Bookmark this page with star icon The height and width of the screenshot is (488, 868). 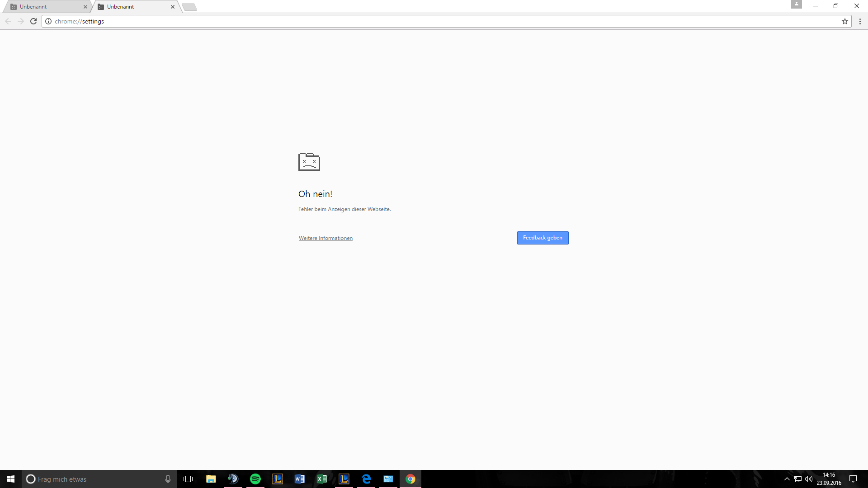coord(844,21)
